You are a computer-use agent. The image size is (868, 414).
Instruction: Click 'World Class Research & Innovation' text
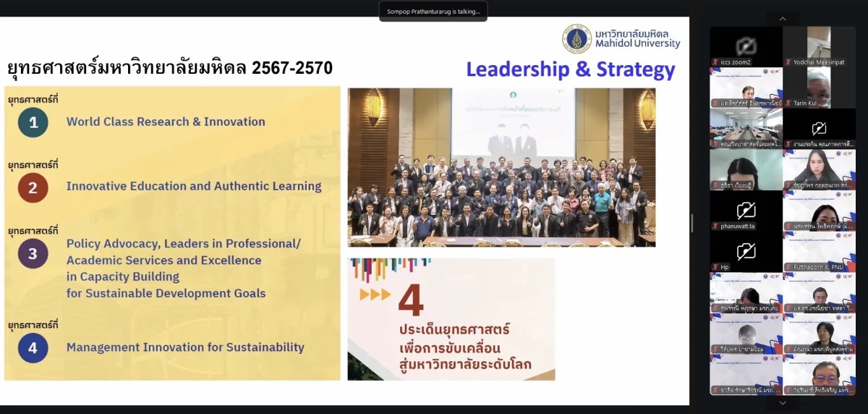click(166, 122)
